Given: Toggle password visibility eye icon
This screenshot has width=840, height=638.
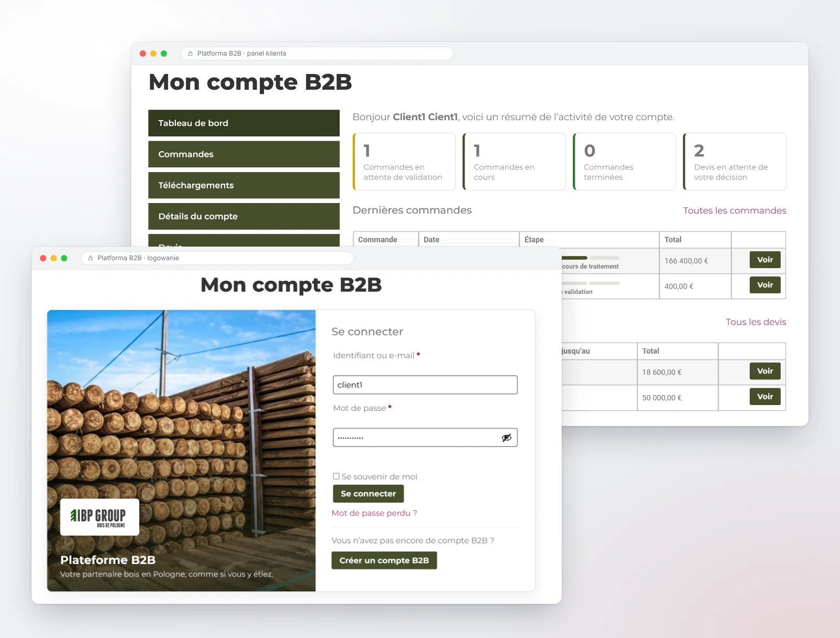Looking at the screenshot, I should tap(507, 438).
